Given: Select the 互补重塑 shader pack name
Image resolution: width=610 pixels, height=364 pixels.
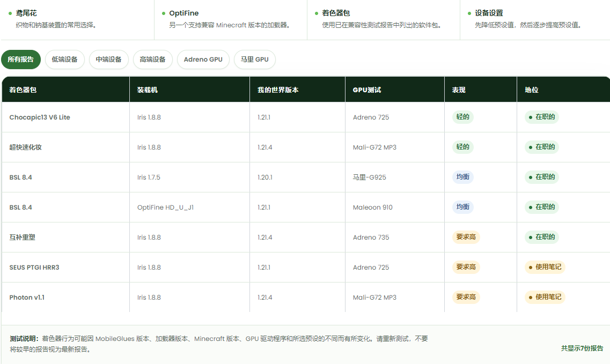Looking at the screenshot, I should (22, 237).
